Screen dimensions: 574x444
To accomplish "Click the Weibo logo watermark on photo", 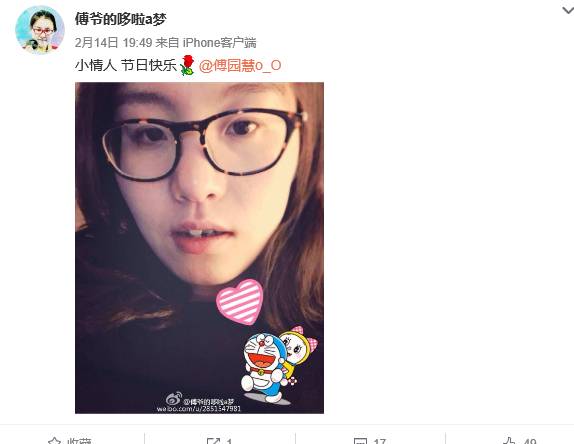I will (x=173, y=399).
